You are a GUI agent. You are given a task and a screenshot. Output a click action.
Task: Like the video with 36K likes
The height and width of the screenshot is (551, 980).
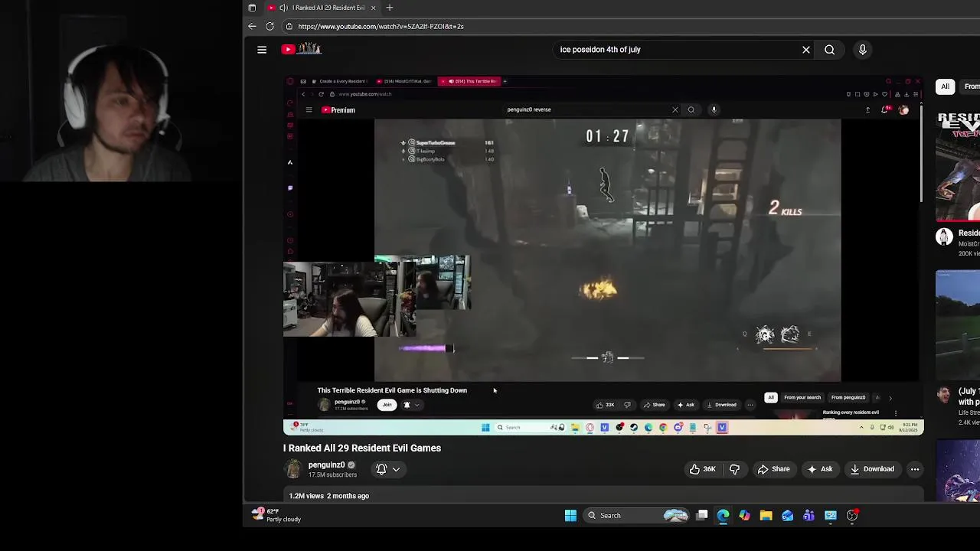(702, 469)
